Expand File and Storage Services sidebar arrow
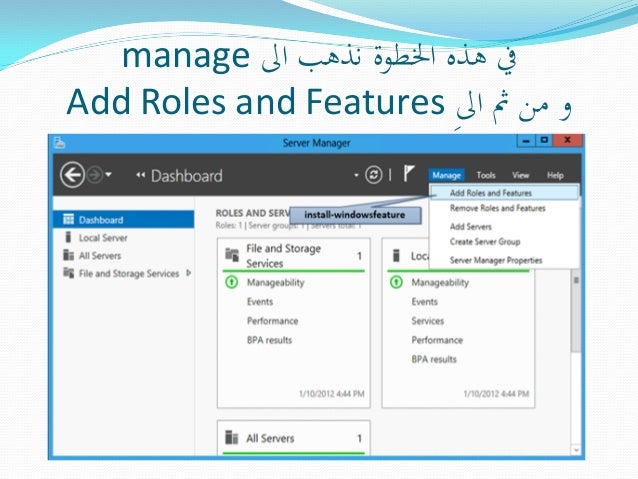This screenshot has height=479, width=638. tap(188, 273)
